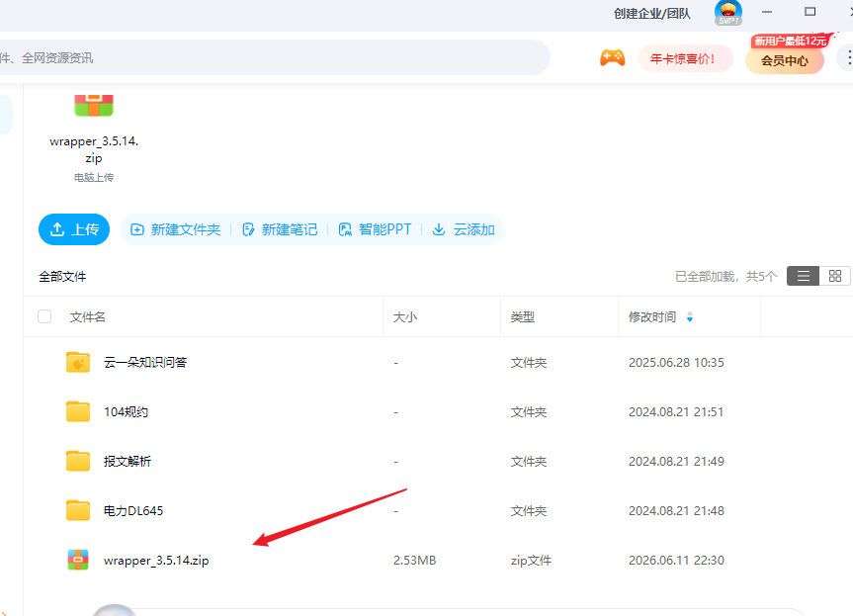853x616 pixels.
Task: Open the 报文解析 folder icon
Action: [x=78, y=462]
